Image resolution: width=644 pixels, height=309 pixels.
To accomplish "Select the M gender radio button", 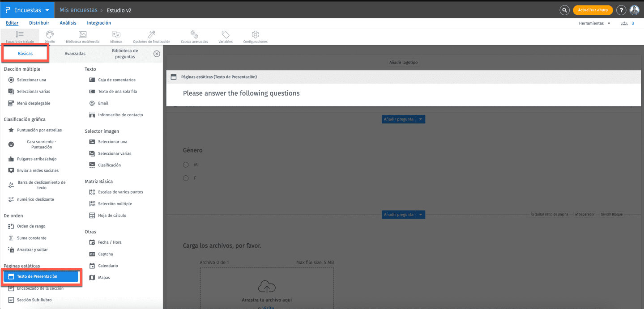I will coord(186,165).
